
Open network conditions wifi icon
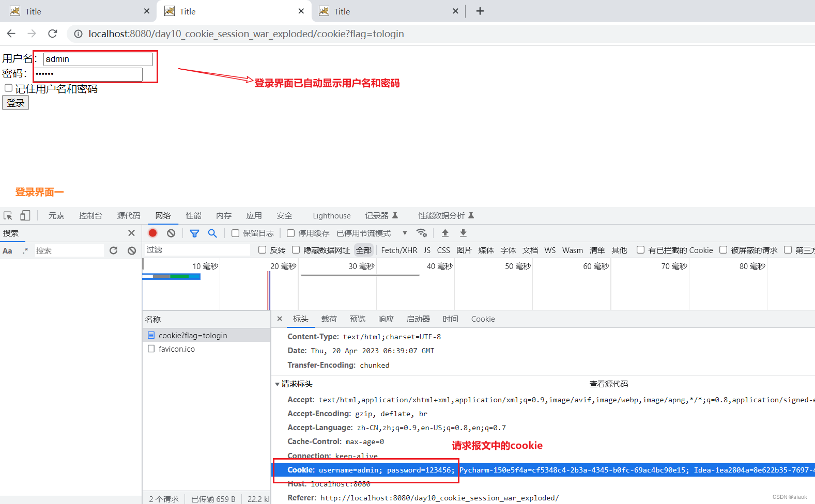[422, 233]
